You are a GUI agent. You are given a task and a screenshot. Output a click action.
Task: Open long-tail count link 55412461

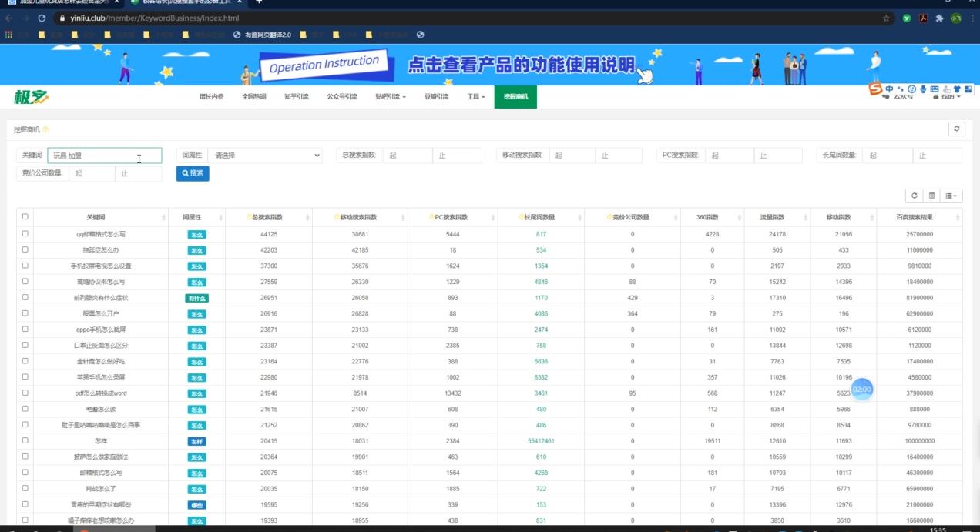[x=541, y=441]
